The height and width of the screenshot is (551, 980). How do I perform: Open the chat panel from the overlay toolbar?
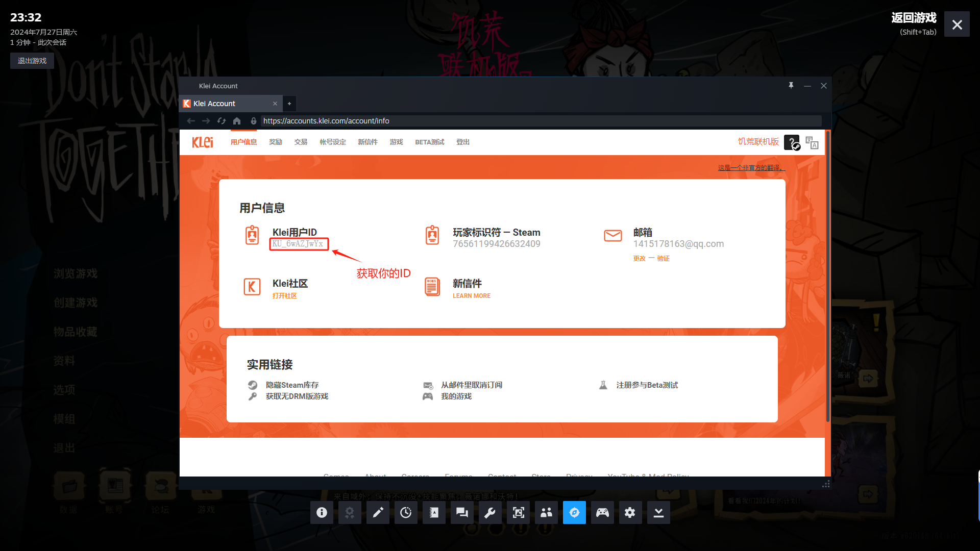click(461, 512)
